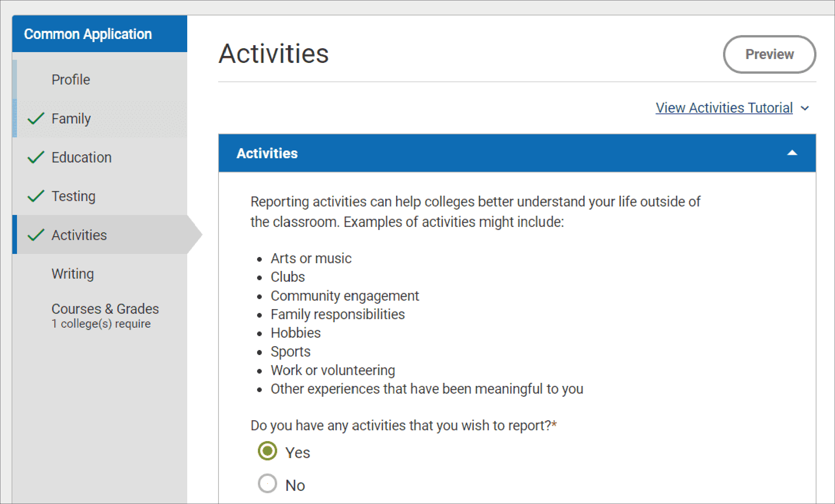Open the Profile section in the sidebar
Image resolution: width=835 pixels, height=504 pixels.
tap(71, 79)
